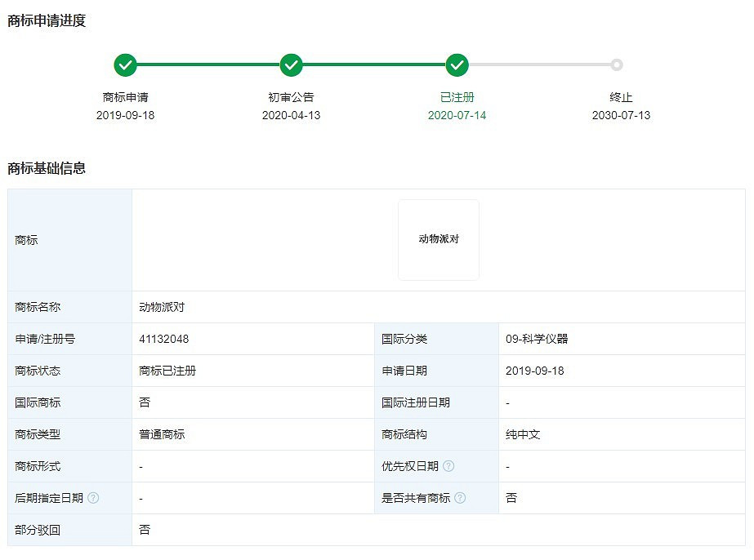Image resolution: width=754 pixels, height=560 pixels.
Task: Click the green progress line between 商标申请 and 初审公告
Action: pyautogui.click(x=208, y=64)
